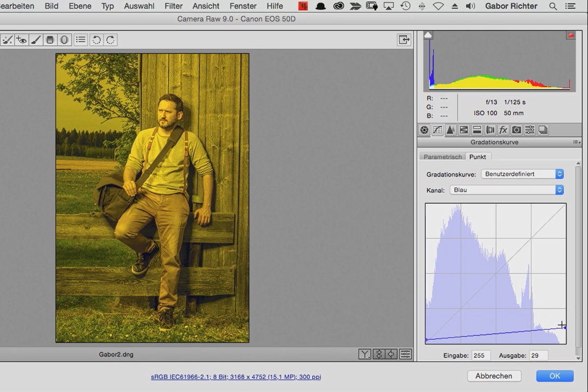Image resolution: width=588 pixels, height=392 pixels.
Task: Select the Adjustment Brush tool
Action: pos(35,40)
